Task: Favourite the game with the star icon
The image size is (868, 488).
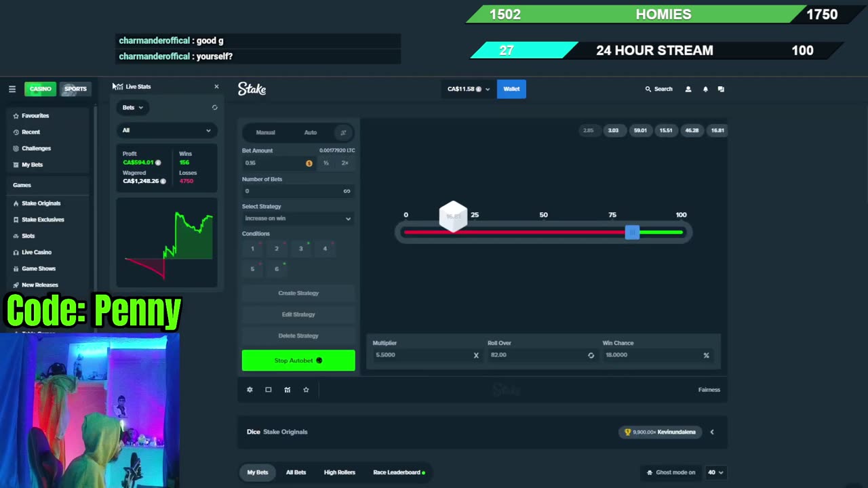Action: point(306,390)
